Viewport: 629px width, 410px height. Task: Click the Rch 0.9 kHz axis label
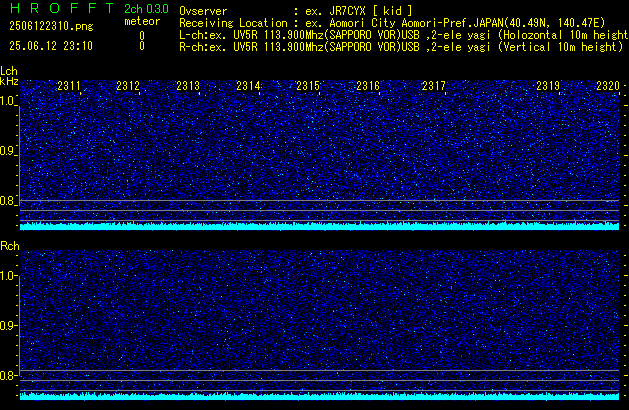coord(7,325)
